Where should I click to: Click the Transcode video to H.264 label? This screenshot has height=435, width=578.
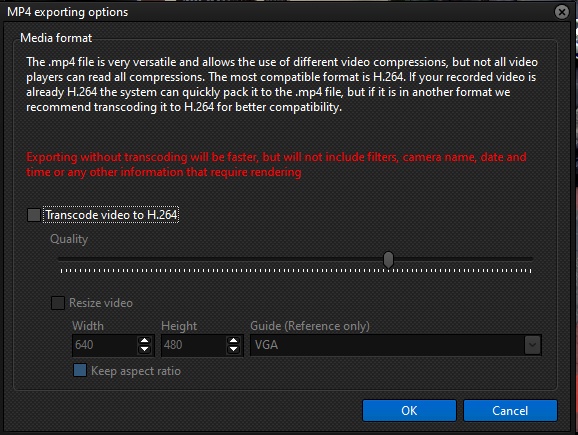111,215
